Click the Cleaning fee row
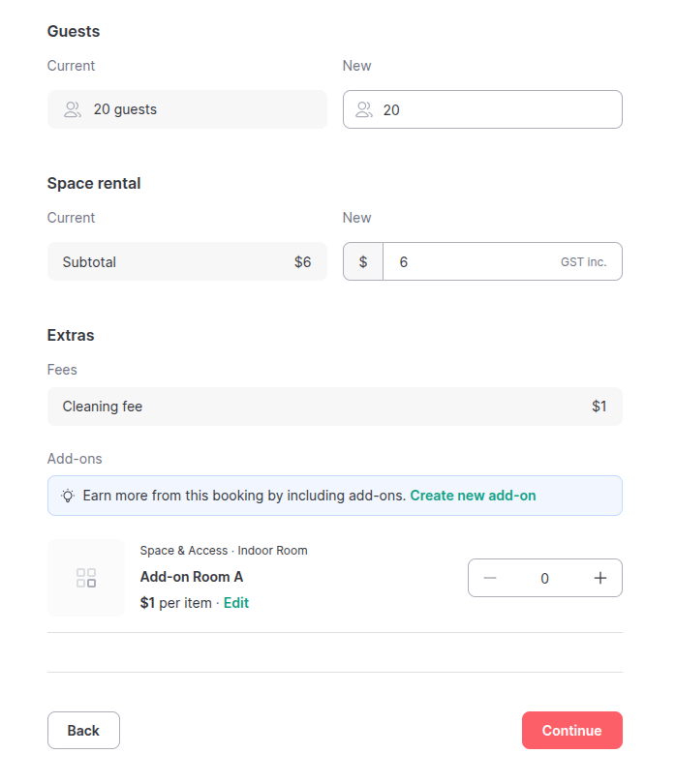Image resolution: width=676 pixels, height=784 pixels. click(335, 407)
